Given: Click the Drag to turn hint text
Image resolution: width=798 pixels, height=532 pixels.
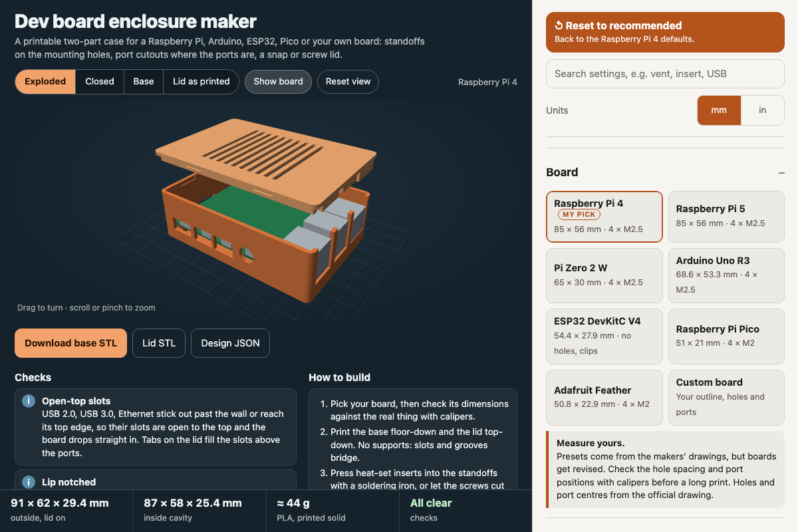Looking at the screenshot, I should point(86,308).
